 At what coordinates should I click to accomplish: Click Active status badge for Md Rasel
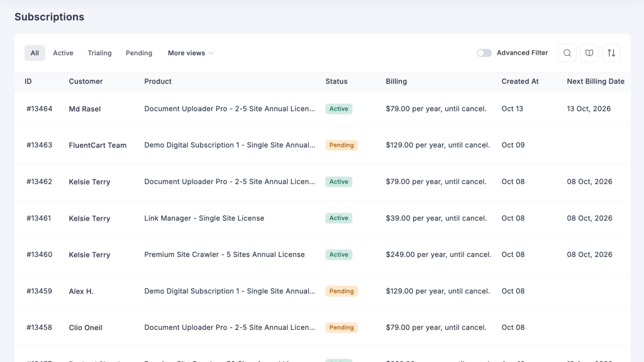click(338, 109)
